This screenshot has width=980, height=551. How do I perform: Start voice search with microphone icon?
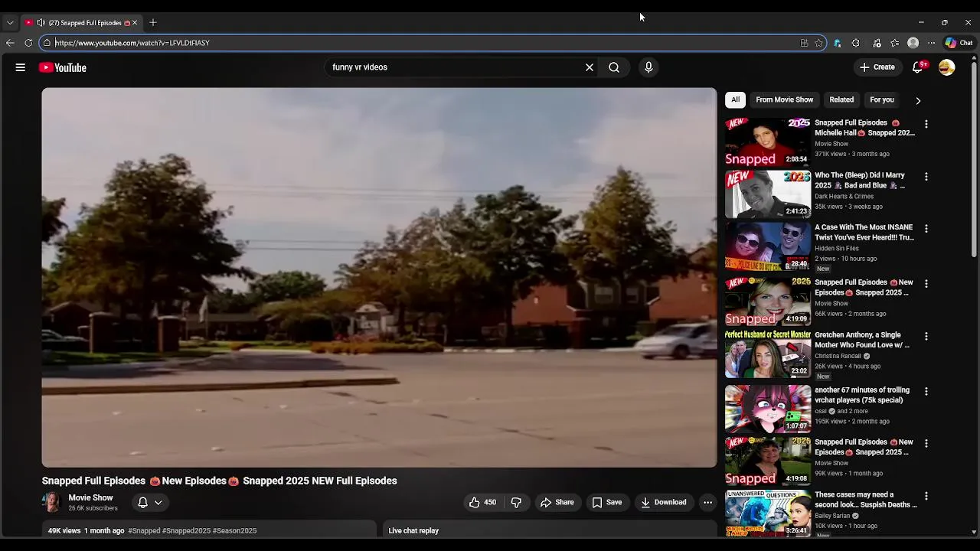click(648, 67)
